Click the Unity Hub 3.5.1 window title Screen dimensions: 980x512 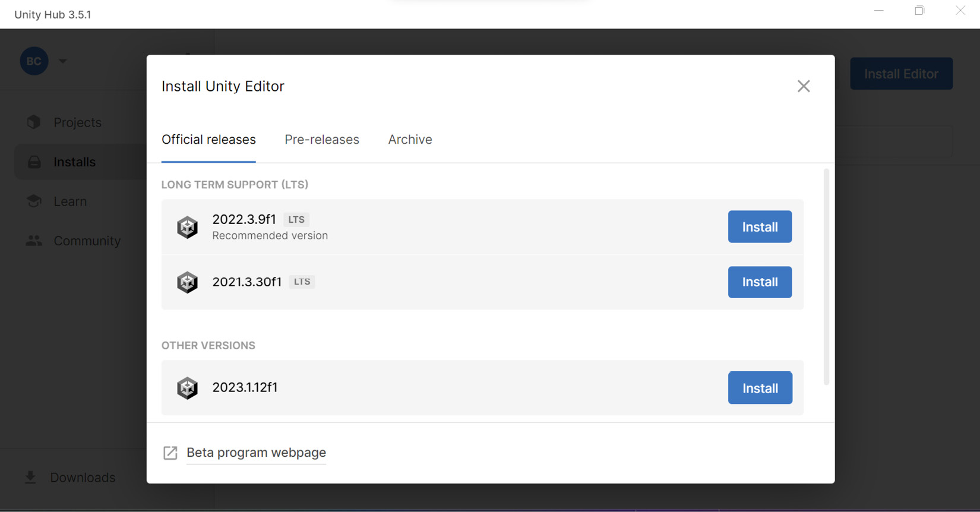click(53, 14)
